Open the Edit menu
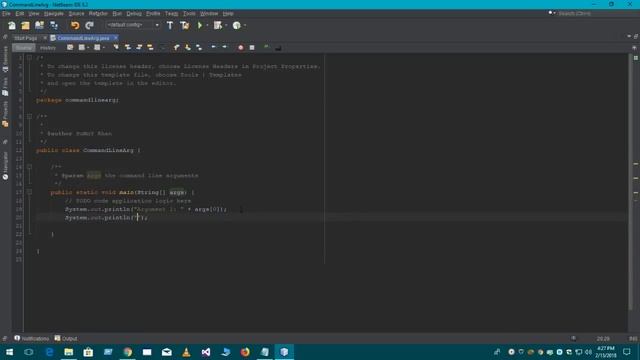640x360 pixels. click(x=20, y=13)
